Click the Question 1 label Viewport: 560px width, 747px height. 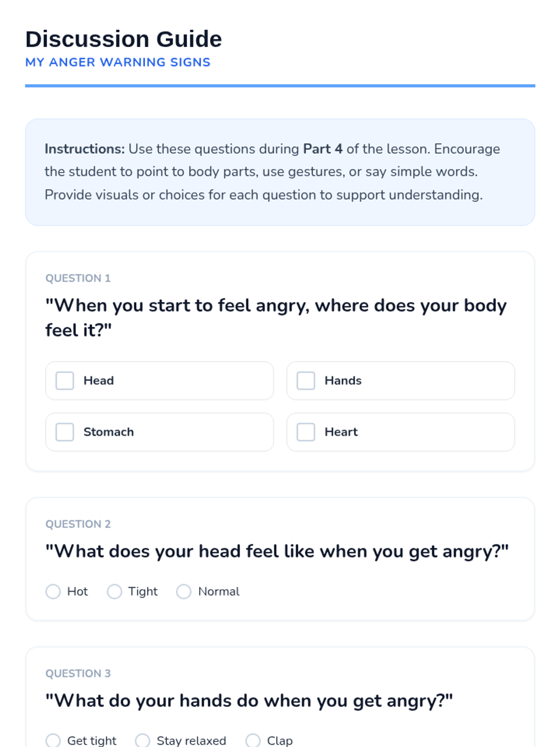pos(78,278)
